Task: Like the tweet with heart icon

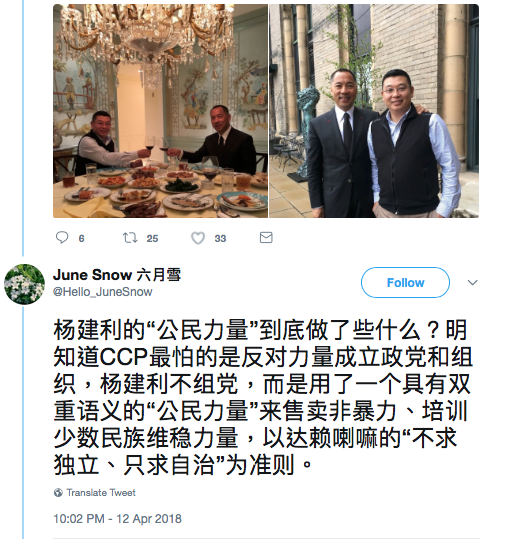Action: (198, 238)
